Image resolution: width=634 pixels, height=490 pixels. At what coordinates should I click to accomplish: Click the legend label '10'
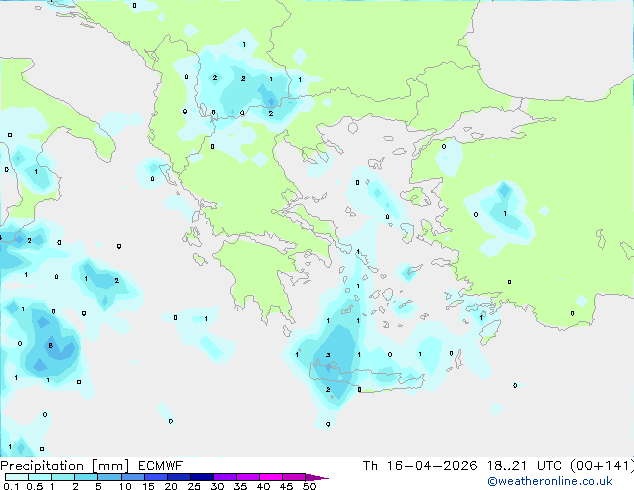click(x=125, y=486)
